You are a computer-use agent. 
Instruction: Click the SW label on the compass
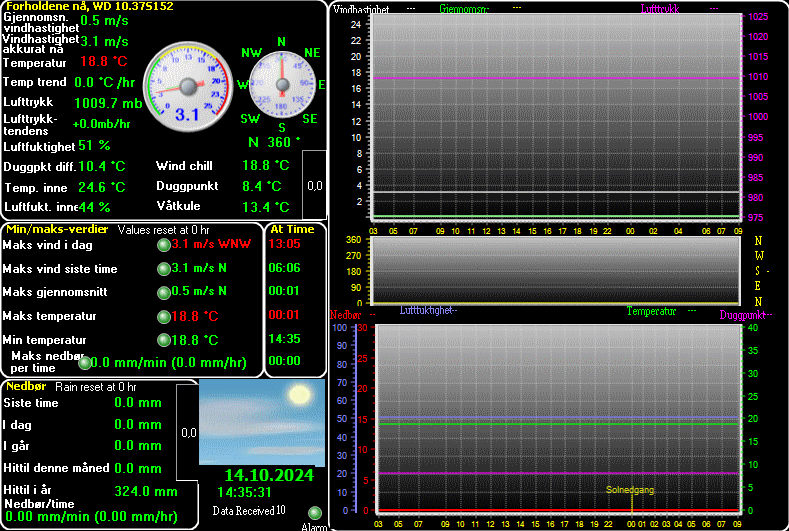(250, 119)
